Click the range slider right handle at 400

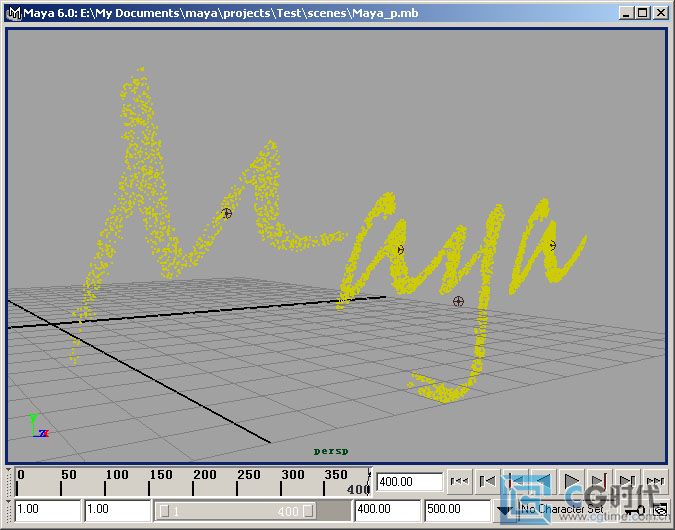pyautogui.click(x=308, y=511)
